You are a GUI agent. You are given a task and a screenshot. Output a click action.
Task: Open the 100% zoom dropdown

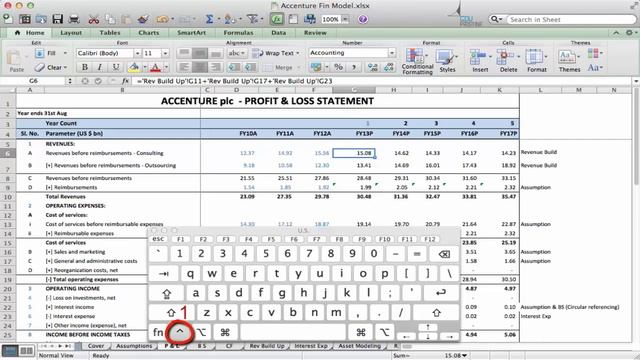345,19
